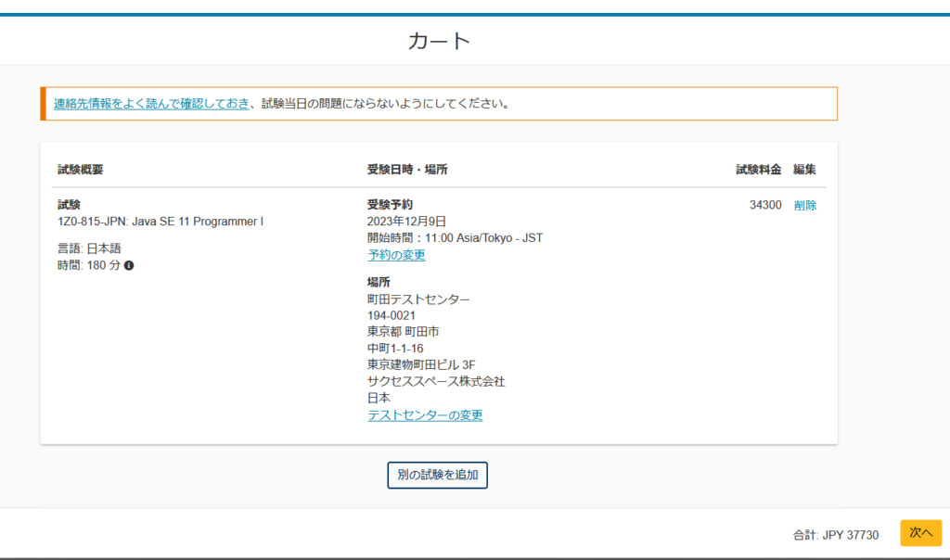The width and height of the screenshot is (950, 560).
Task: Click the 試験料金 column header
Action: coord(759,170)
